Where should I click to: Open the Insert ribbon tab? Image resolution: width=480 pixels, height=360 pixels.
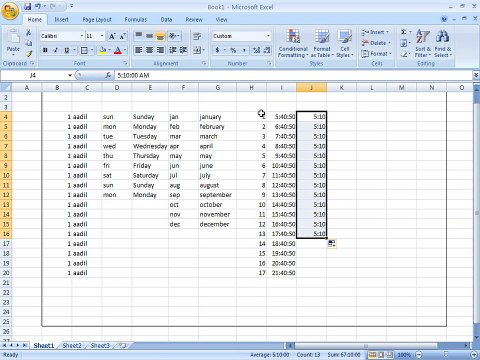(x=61, y=20)
